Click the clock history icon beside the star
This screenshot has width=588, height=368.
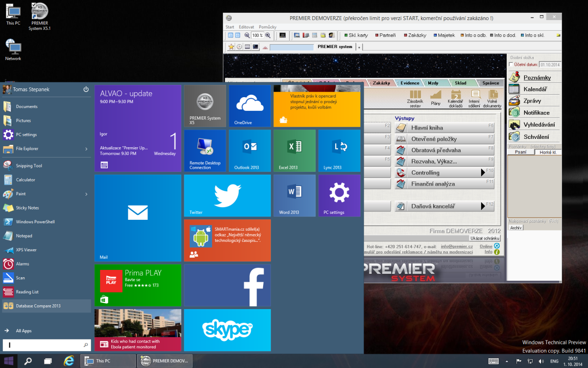(239, 47)
